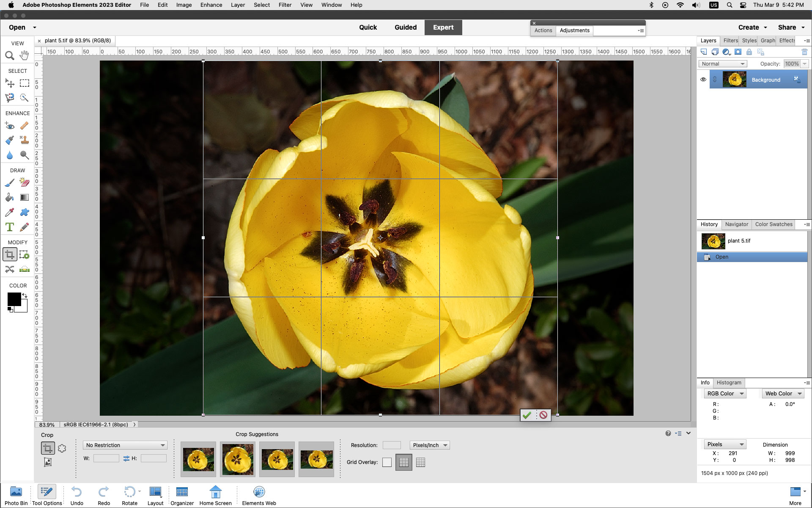Viewport: 812px width, 508px height.
Task: Select the Lasso tool
Action: 9,98
